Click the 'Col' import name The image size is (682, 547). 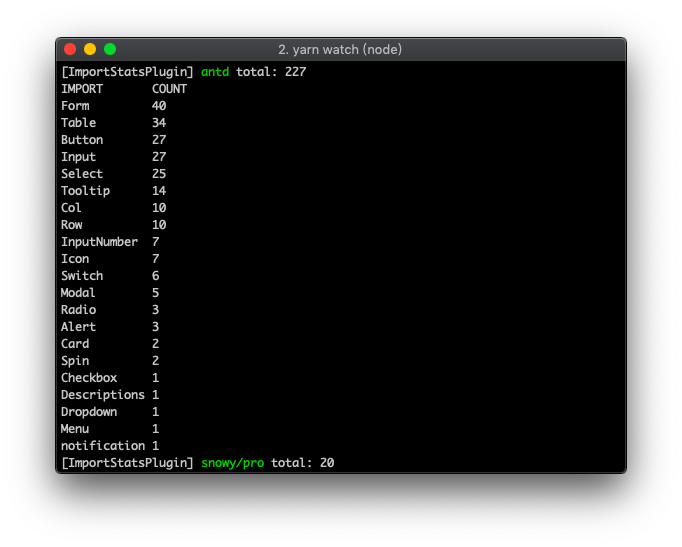71,207
